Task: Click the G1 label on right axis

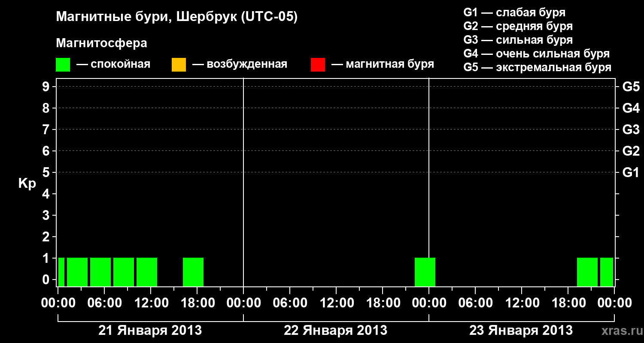Action: point(631,173)
